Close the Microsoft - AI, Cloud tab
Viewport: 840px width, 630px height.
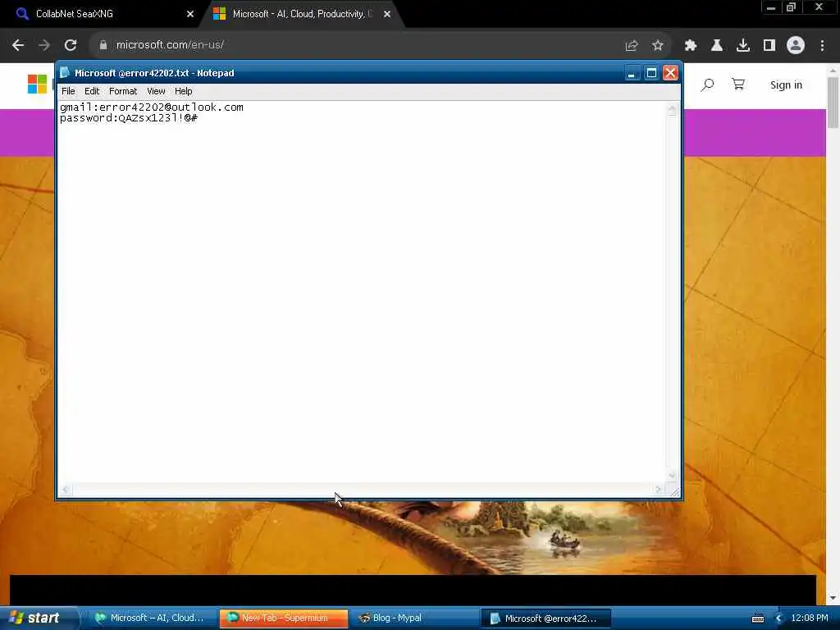[x=387, y=14]
